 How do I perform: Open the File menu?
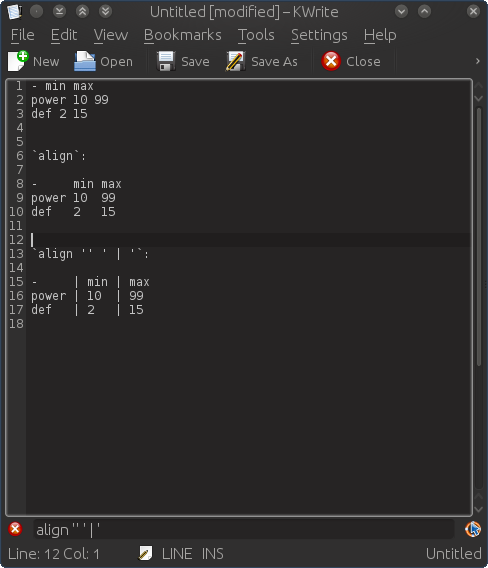[22, 35]
